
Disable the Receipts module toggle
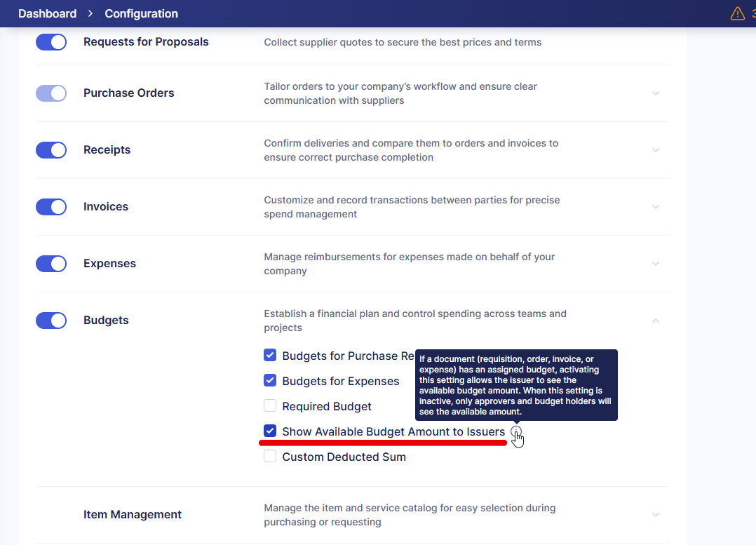(51, 150)
